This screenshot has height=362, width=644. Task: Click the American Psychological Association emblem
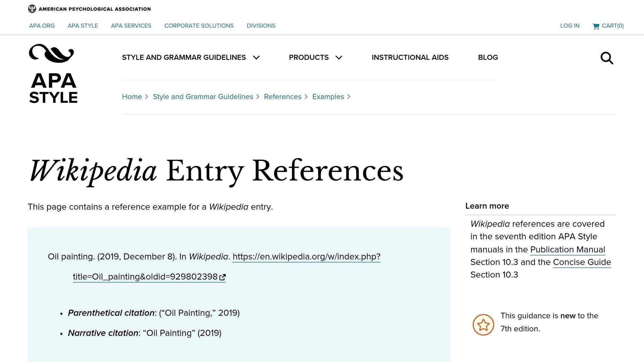32,9
